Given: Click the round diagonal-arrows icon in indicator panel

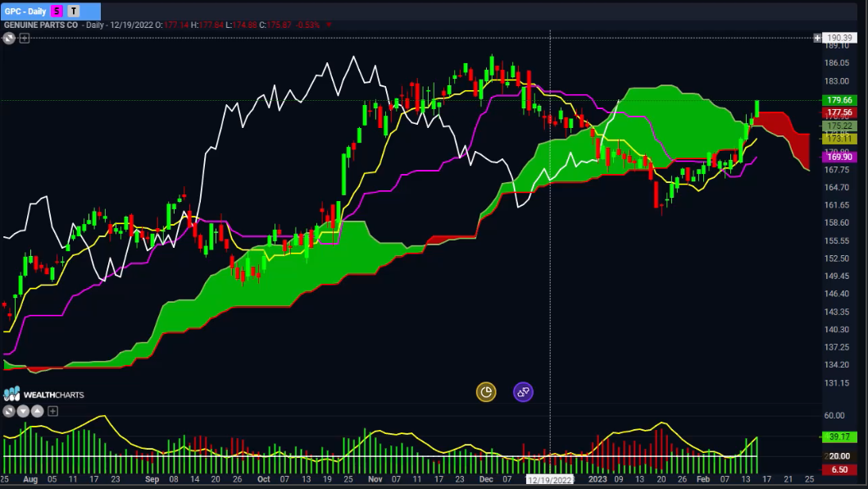Looking at the screenshot, I should [9, 411].
